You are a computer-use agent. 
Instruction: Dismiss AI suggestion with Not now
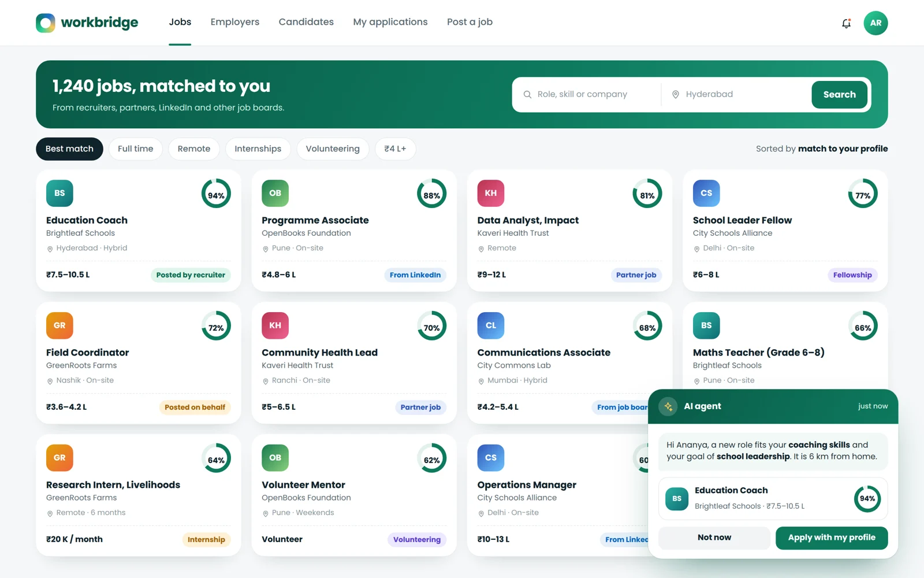(714, 538)
